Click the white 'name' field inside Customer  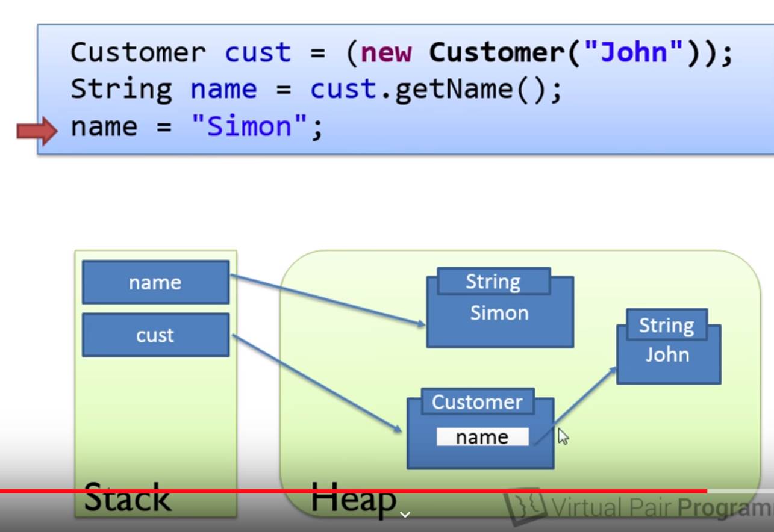[x=482, y=437]
